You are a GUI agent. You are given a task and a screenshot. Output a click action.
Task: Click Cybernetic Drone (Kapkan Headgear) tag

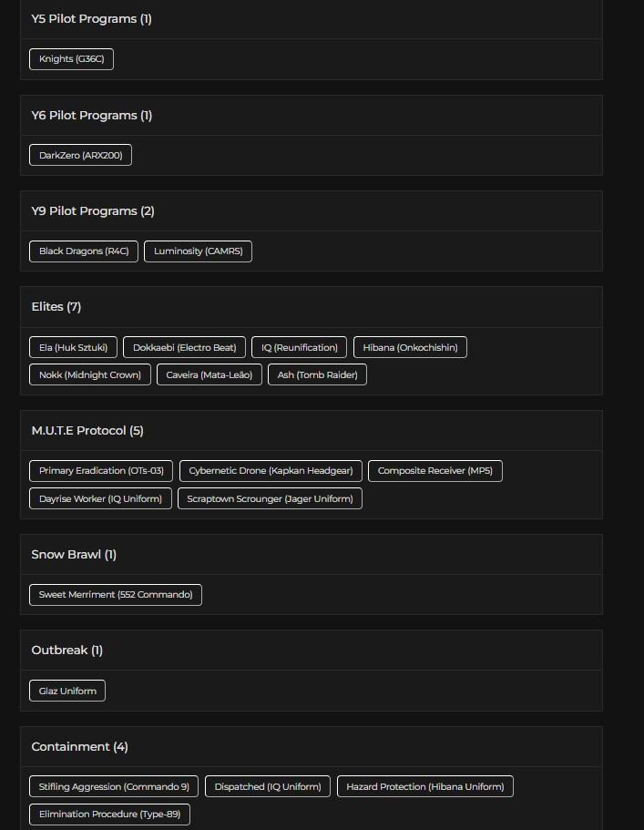271,471
